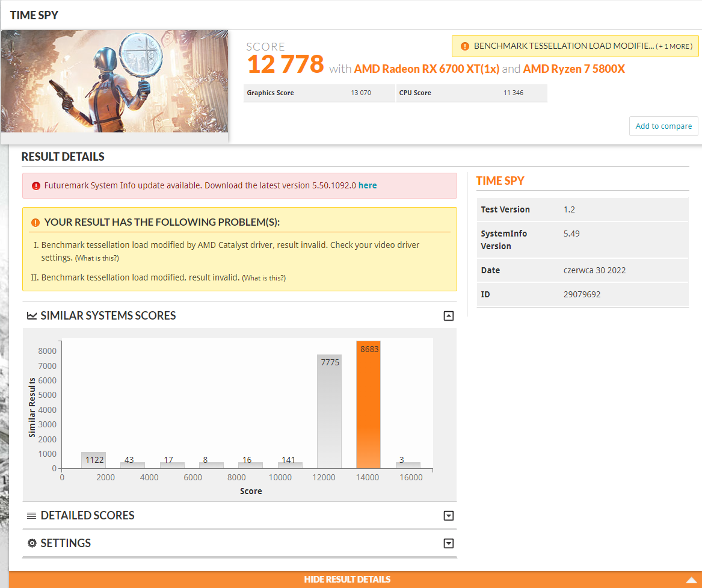The image size is (702, 588).
Task: Click the 17 bar label in chart
Action: (168, 460)
